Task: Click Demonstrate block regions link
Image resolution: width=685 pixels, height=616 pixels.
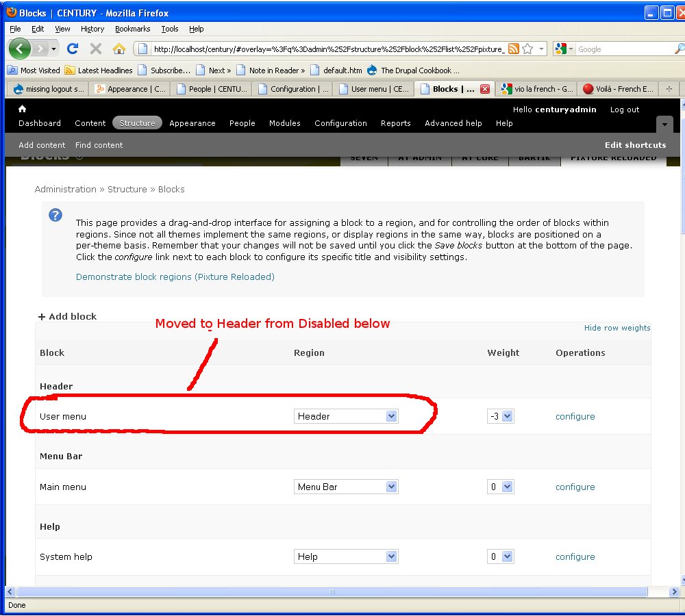Action: tap(175, 277)
